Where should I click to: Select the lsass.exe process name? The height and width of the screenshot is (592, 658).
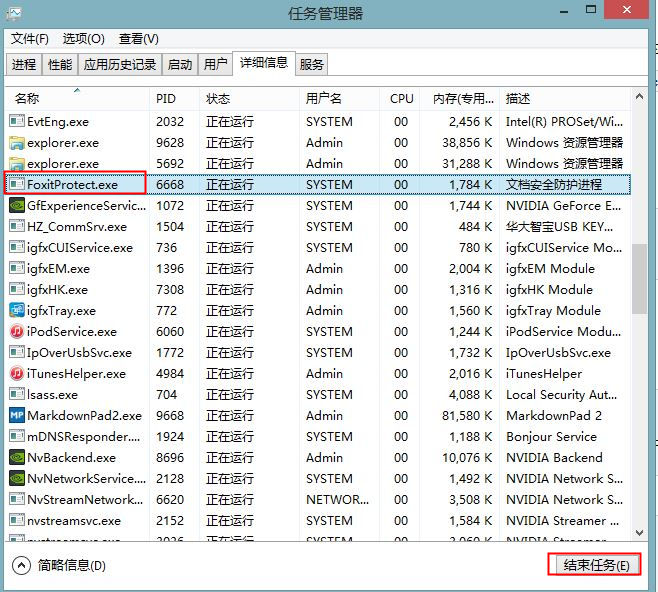click(x=52, y=394)
